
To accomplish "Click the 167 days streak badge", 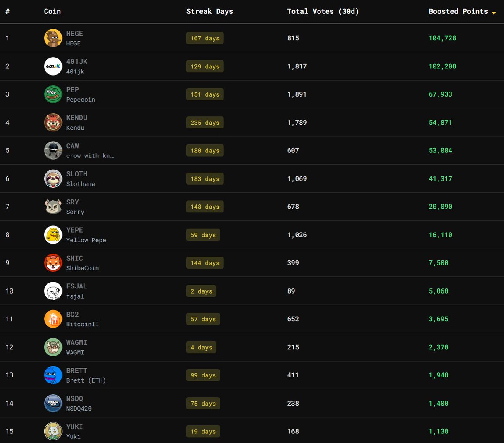I will click(x=205, y=38).
